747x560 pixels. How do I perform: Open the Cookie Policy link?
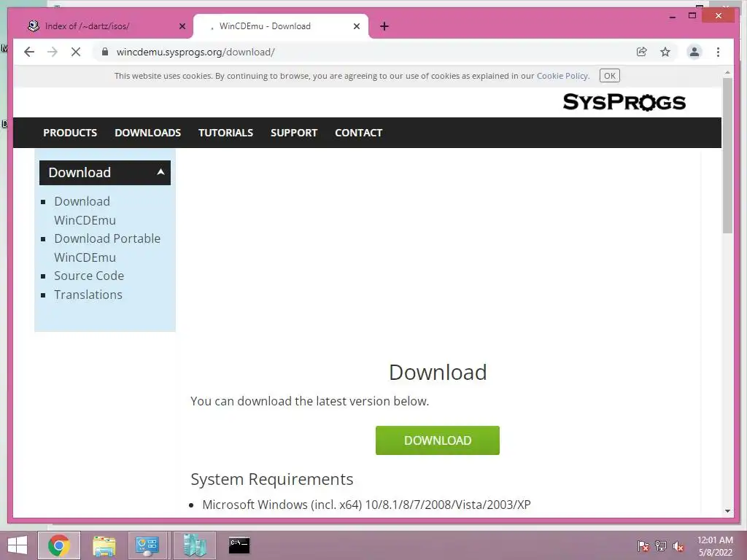pyautogui.click(x=562, y=76)
